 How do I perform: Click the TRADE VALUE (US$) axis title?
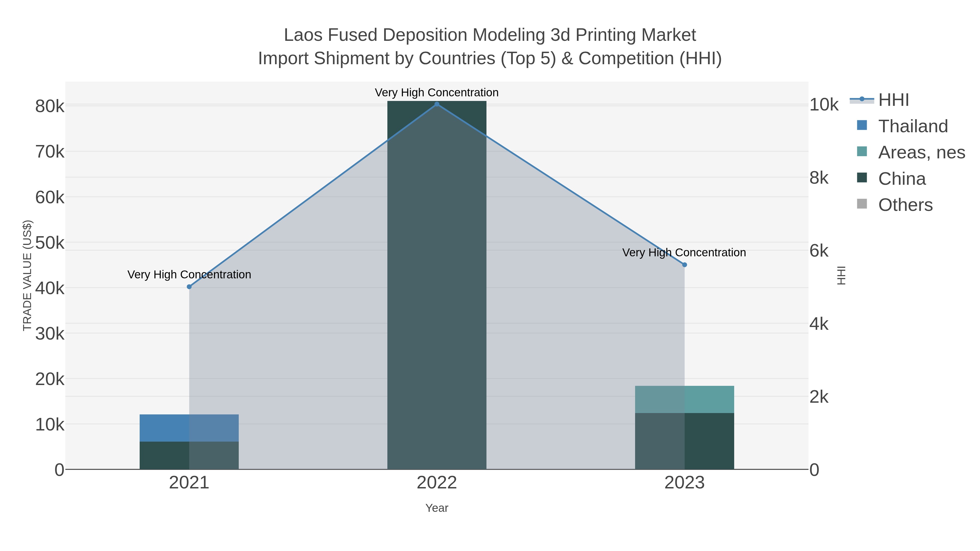[27, 275]
